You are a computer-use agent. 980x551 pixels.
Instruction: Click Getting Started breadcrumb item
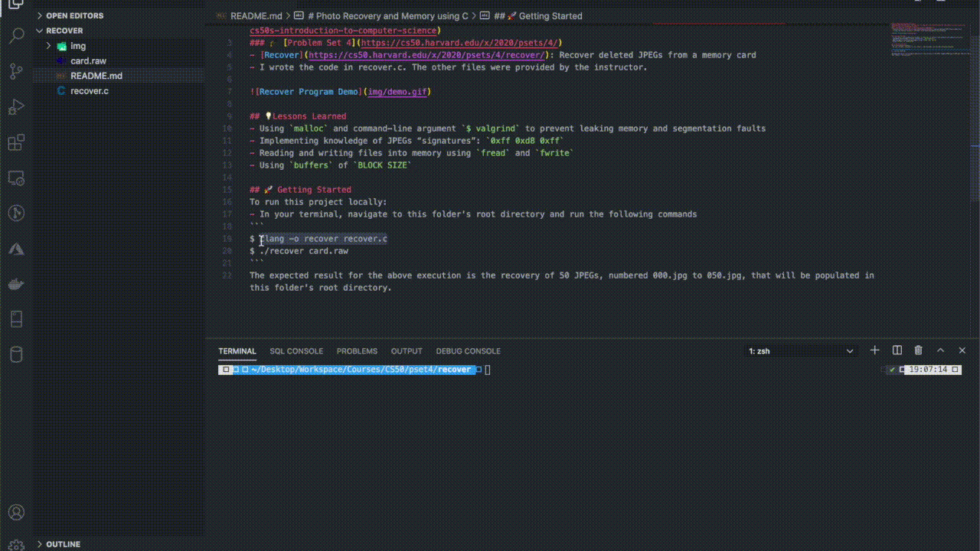point(538,16)
